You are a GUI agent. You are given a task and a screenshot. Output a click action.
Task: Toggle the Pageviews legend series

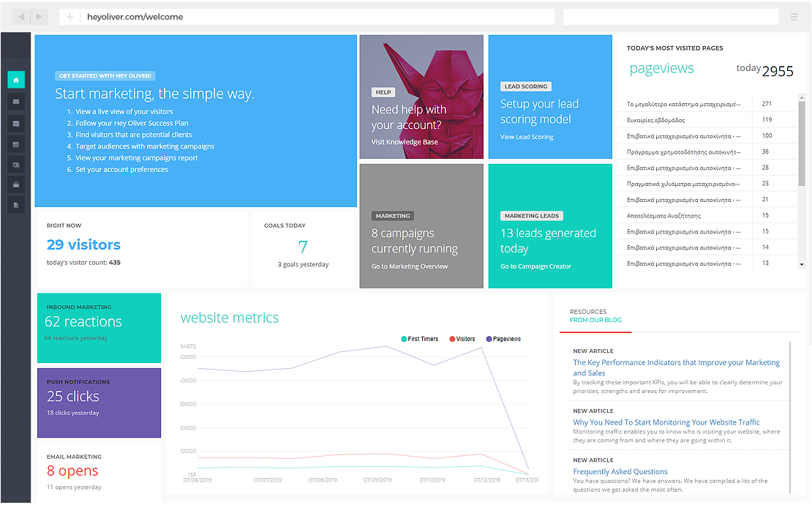pyautogui.click(x=503, y=339)
